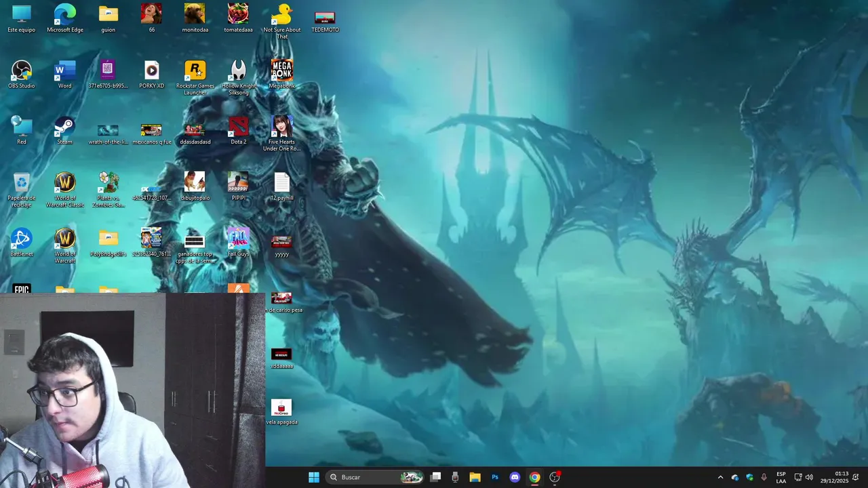The width and height of the screenshot is (868, 488).
Task: Switch to Google Chrome on the taskbar
Action: tap(534, 477)
